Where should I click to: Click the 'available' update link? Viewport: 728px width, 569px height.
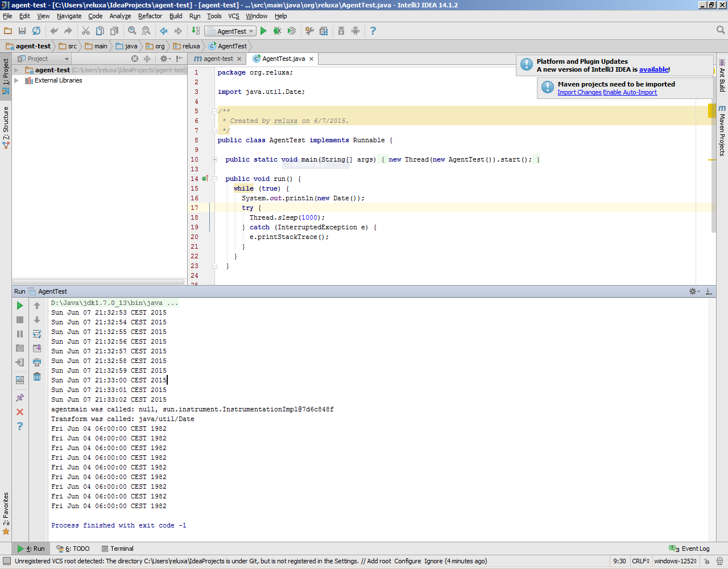pos(653,69)
